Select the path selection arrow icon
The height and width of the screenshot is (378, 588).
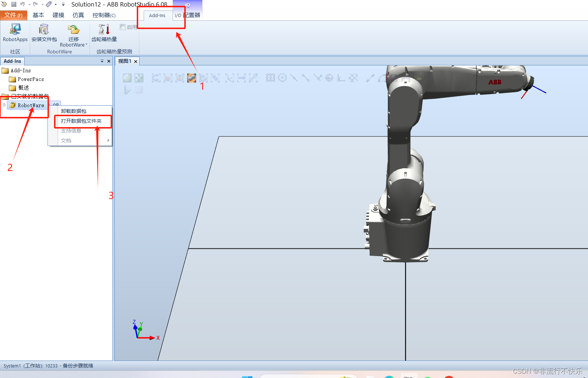point(242,78)
